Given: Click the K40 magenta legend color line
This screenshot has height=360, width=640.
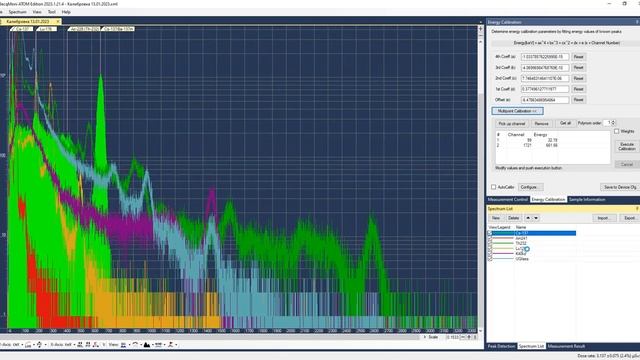Looking at the screenshot, I should [x=503, y=253].
